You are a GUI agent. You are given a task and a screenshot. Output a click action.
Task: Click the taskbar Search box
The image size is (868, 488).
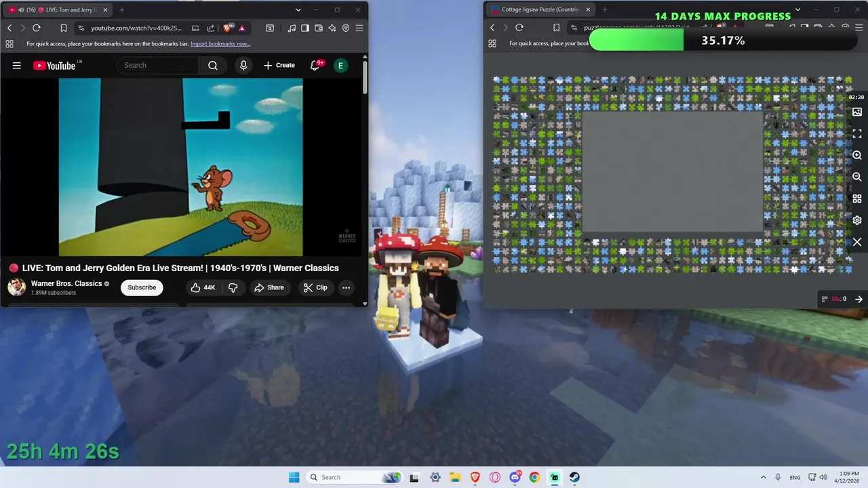[x=355, y=477]
